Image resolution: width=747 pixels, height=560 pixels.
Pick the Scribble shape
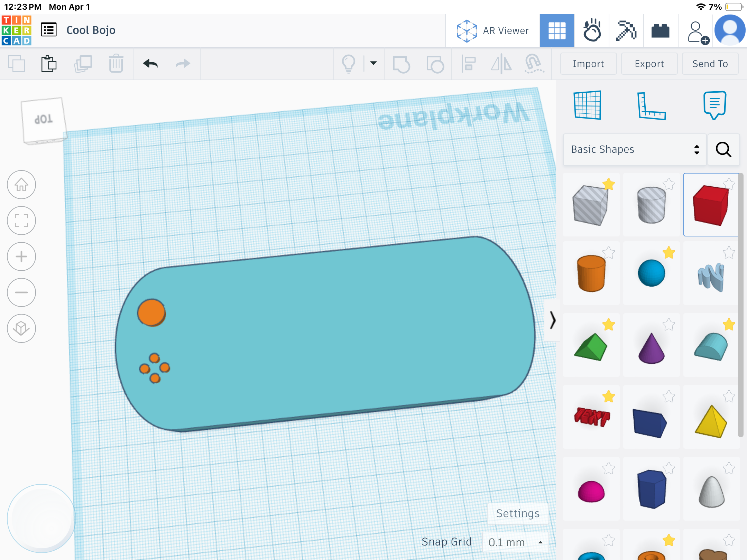pos(711,277)
